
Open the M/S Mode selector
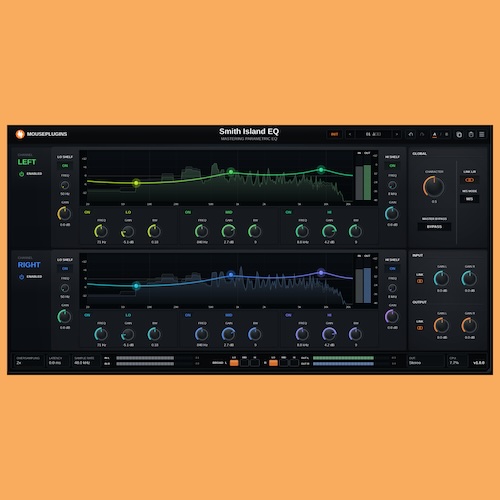469,199
